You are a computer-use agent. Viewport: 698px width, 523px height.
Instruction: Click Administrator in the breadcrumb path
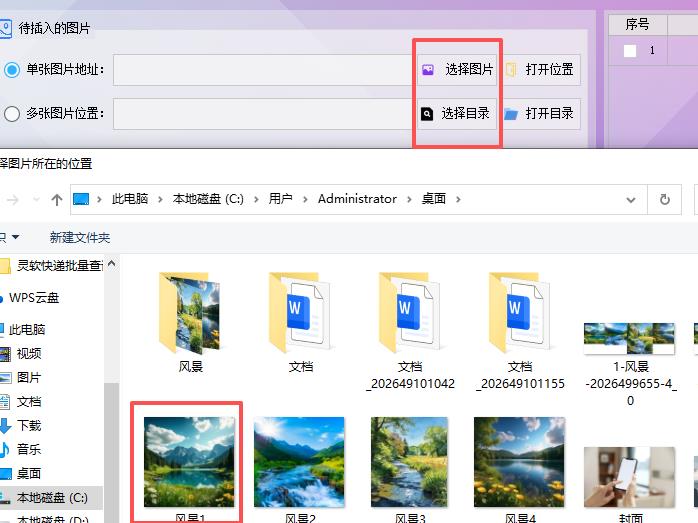coord(357,199)
